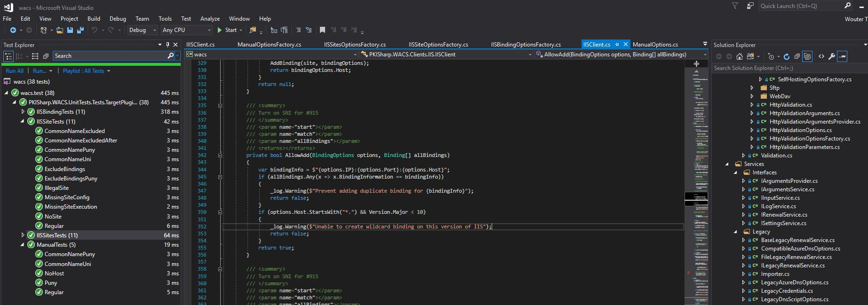Click the bookmark toggle icon in toolbar

coord(322,30)
